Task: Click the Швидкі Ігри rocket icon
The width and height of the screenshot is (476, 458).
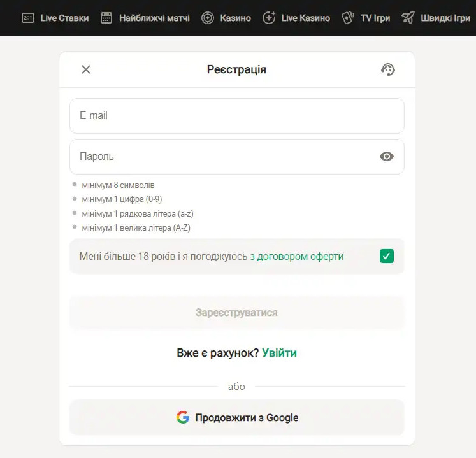Action: [408, 18]
